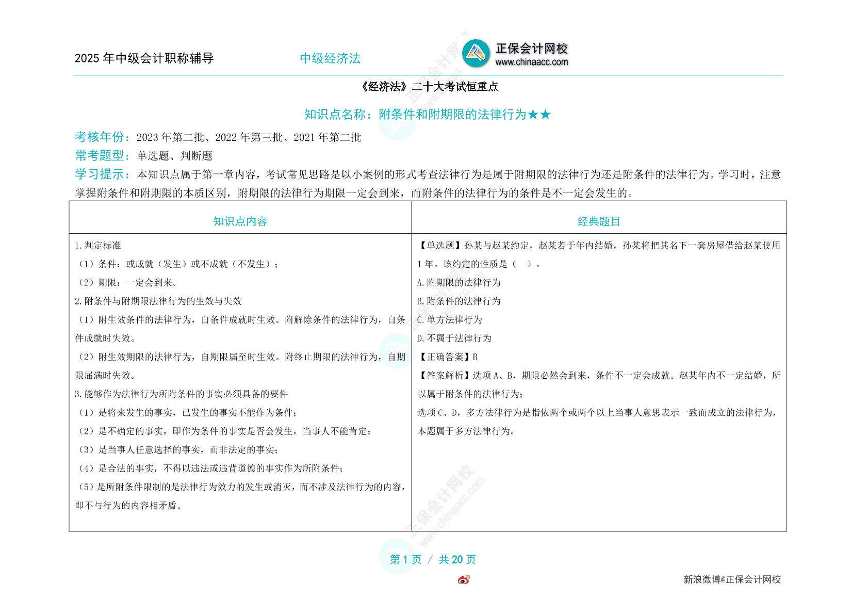Viewport: 868px width, 614px height.
Task: Select option C.单方法律行为
Action: tap(450, 320)
